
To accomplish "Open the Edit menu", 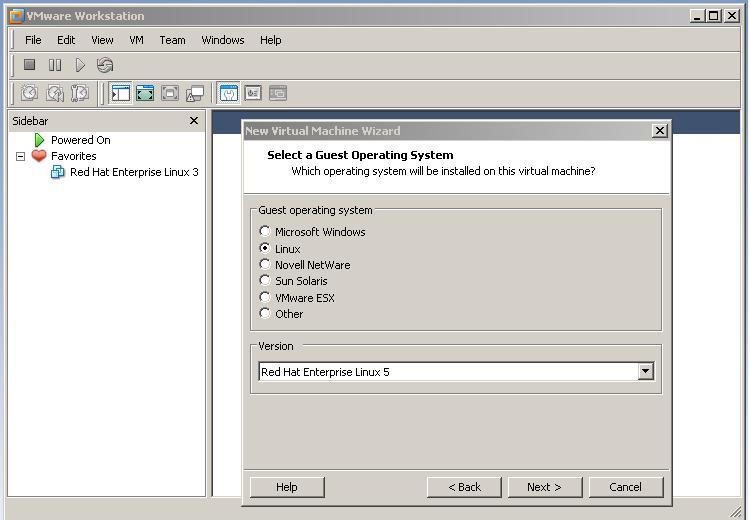I will pos(66,40).
